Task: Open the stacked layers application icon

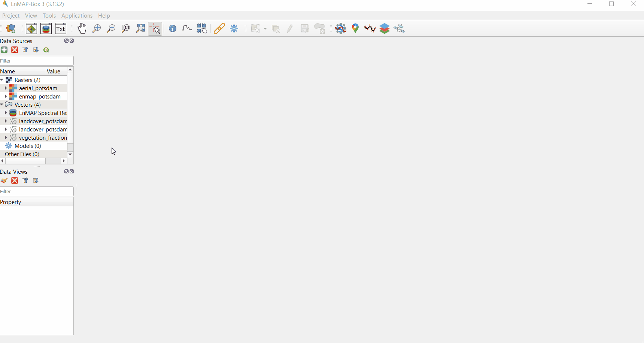Action: pos(385,29)
